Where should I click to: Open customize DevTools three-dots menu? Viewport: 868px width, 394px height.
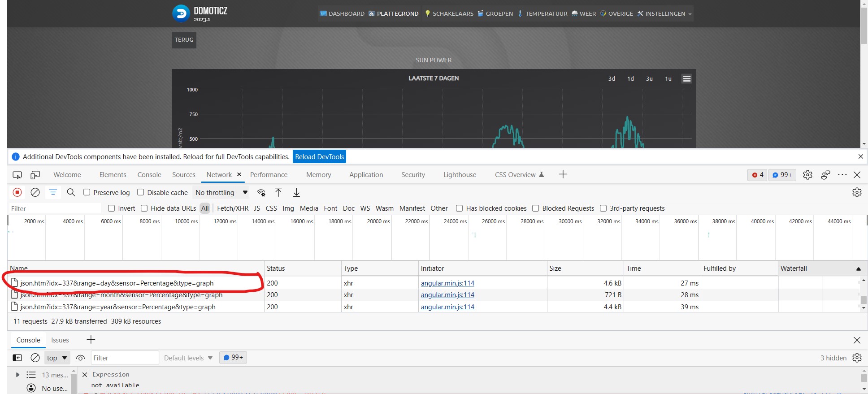click(842, 175)
